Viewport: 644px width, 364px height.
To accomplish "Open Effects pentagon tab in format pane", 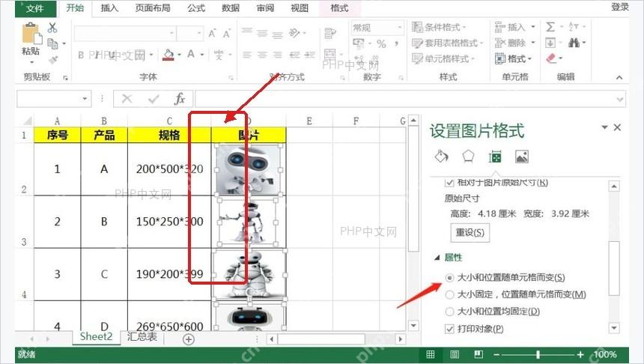I will 468,157.
